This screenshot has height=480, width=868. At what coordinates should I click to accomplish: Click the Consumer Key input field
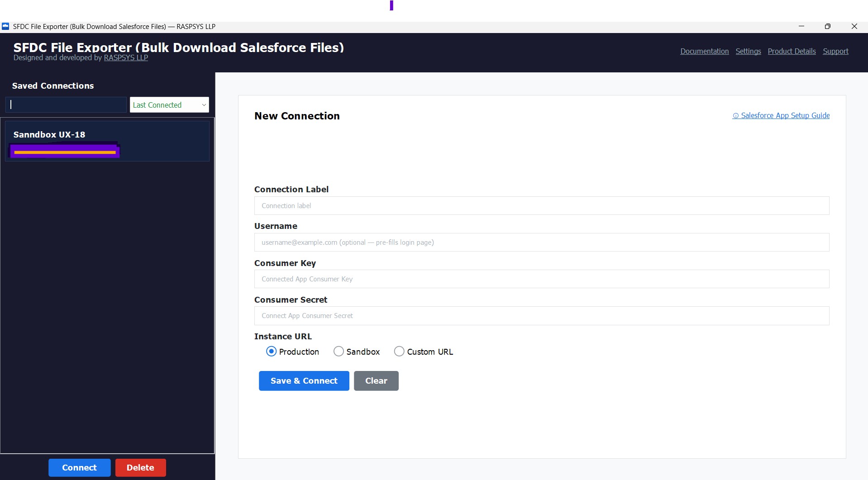pos(541,279)
